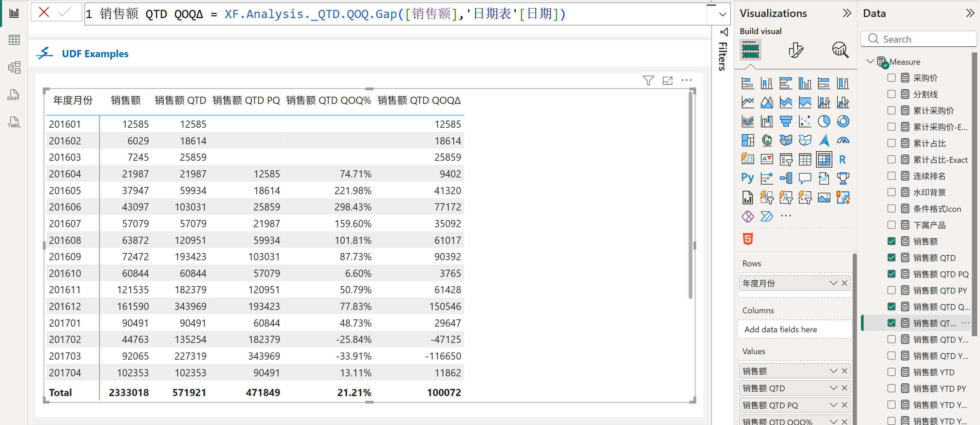Select the Pie chart visualization

pos(823,122)
